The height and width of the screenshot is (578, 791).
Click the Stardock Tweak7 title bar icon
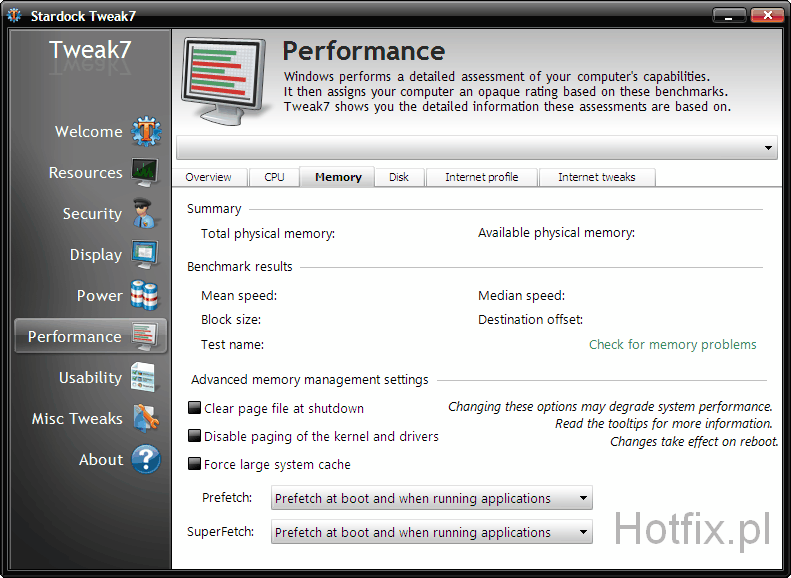(x=14, y=16)
